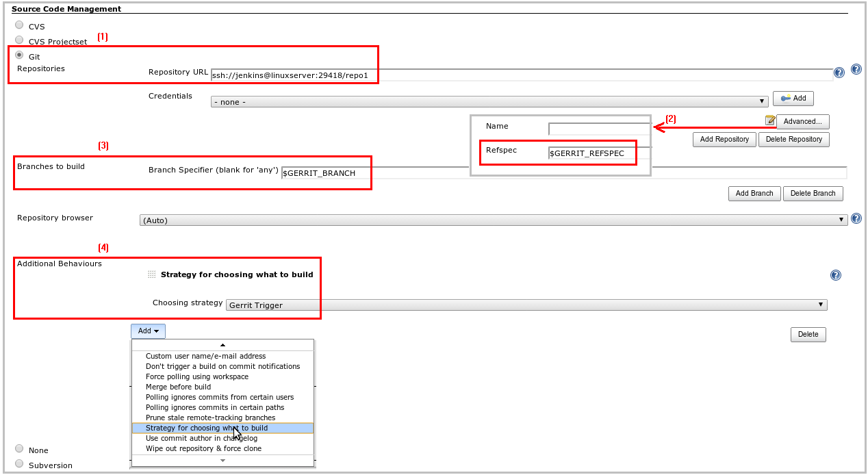
Task: Select the None radio button
Action: point(19,449)
